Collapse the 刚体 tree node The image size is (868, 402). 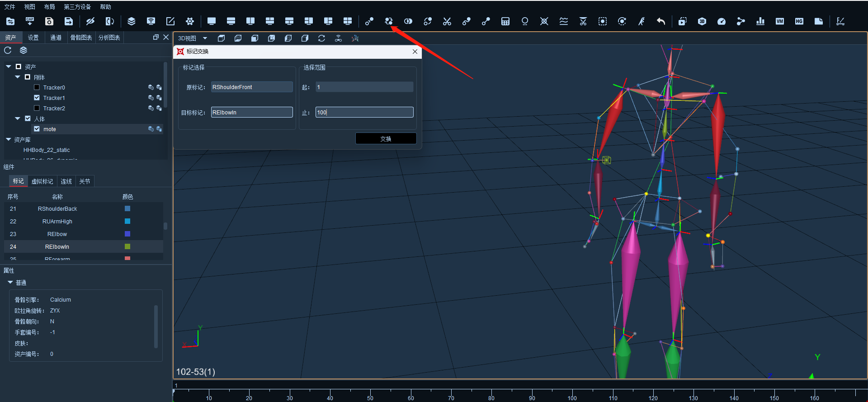(18, 77)
